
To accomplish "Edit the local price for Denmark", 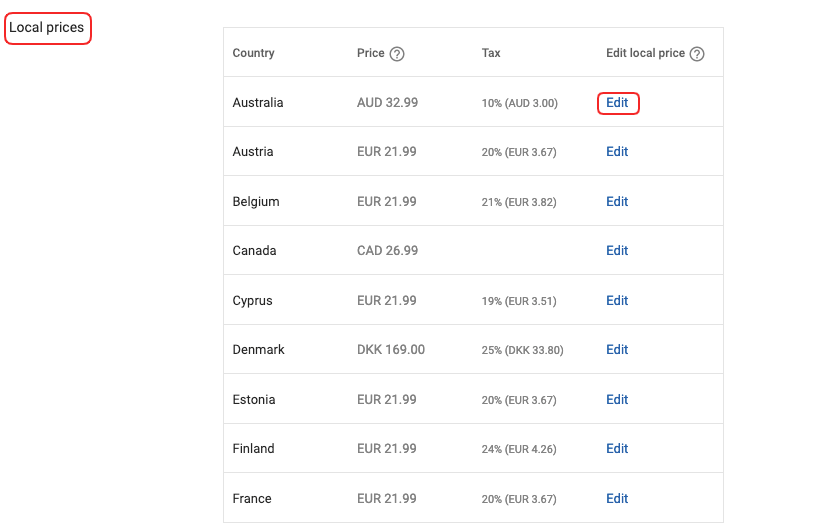I will tap(617, 350).
